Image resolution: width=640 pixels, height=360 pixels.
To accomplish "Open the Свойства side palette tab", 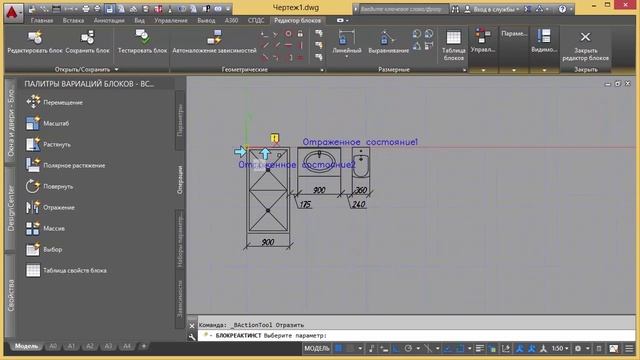I will [x=11, y=295].
